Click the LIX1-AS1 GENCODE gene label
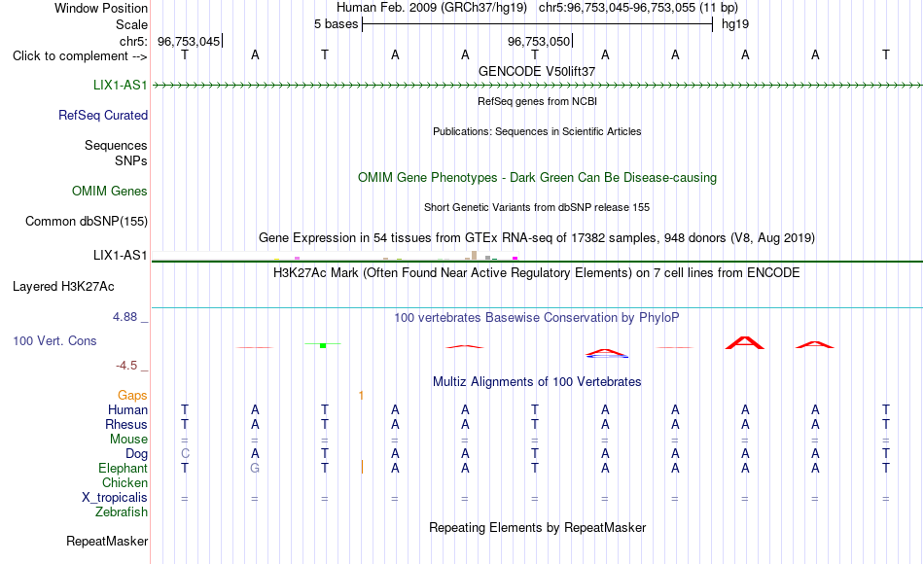The height and width of the screenshot is (564, 924). point(121,85)
